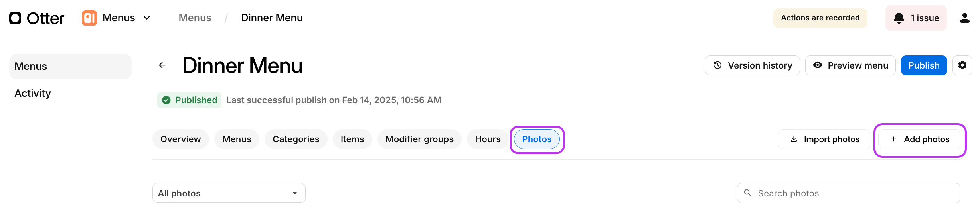980x220 pixels.
Task: Click Import photos button
Action: point(824,139)
